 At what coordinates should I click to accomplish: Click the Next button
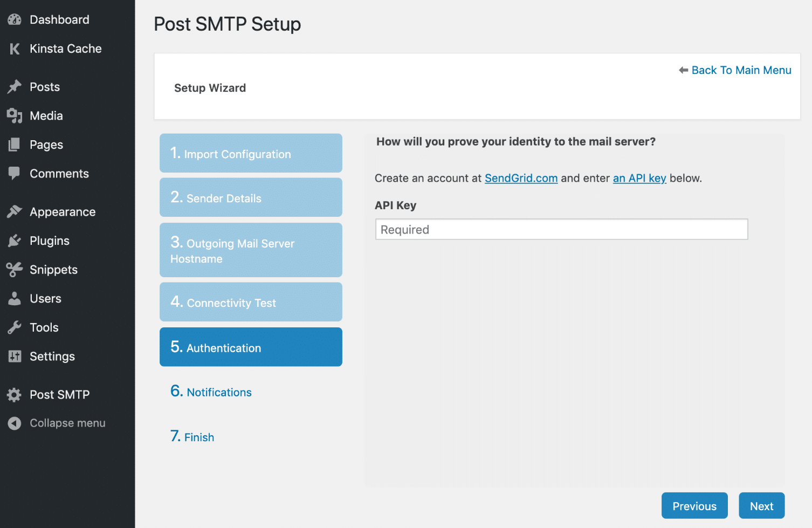pyautogui.click(x=761, y=505)
